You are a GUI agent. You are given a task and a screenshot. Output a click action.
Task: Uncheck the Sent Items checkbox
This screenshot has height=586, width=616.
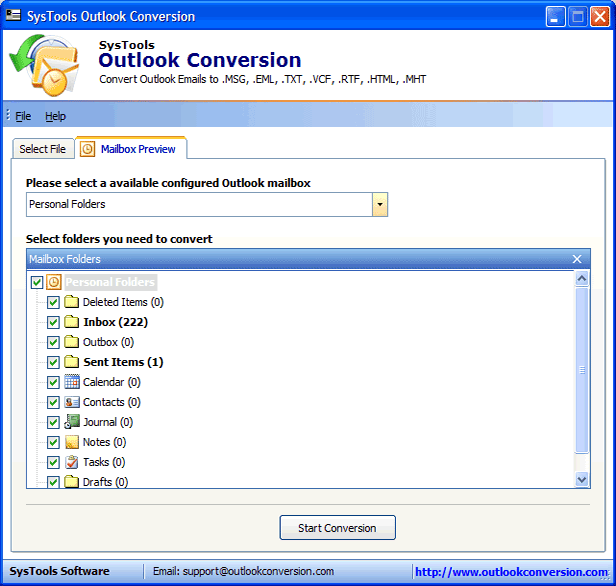tap(53, 363)
